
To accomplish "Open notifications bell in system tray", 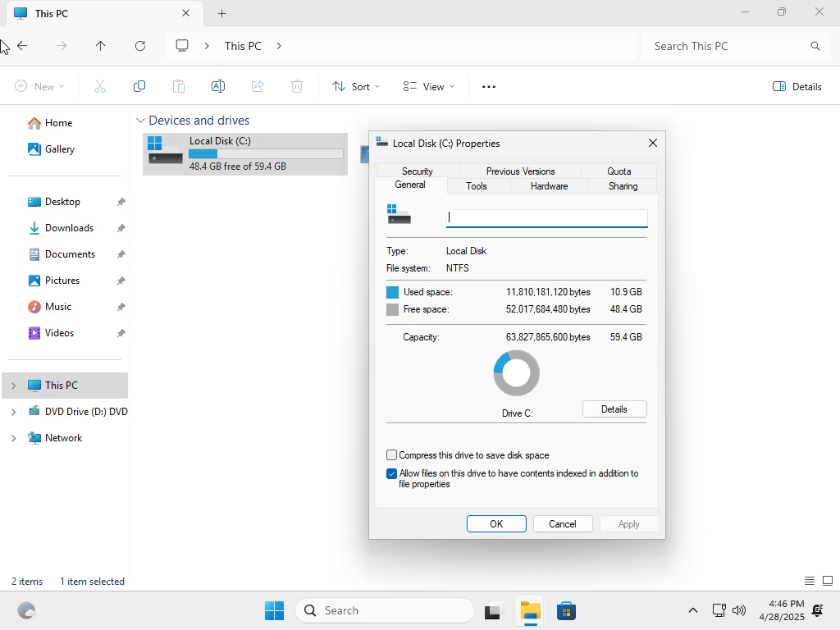I will tap(818, 610).
